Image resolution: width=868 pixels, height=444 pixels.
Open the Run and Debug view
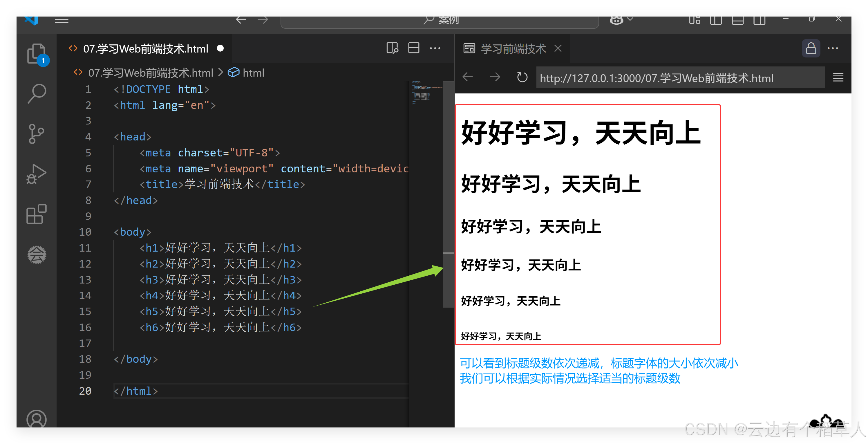(36, 174)
